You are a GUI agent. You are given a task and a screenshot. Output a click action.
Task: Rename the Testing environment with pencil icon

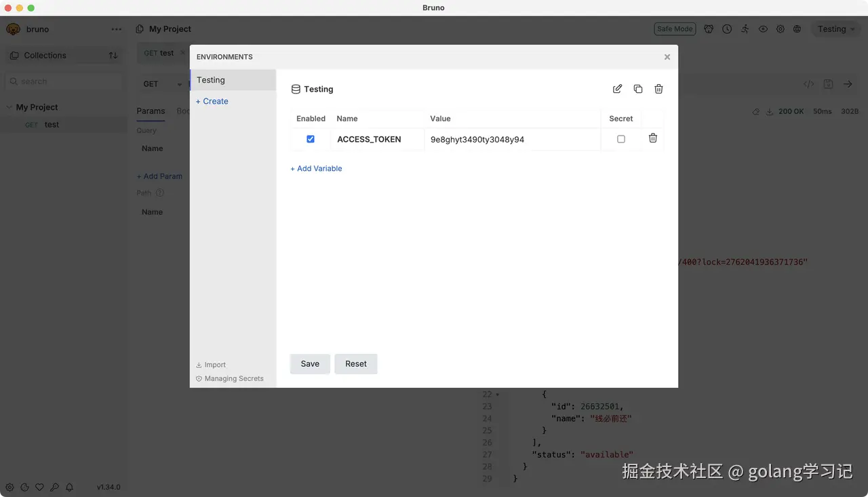click(x=617, y=89)
